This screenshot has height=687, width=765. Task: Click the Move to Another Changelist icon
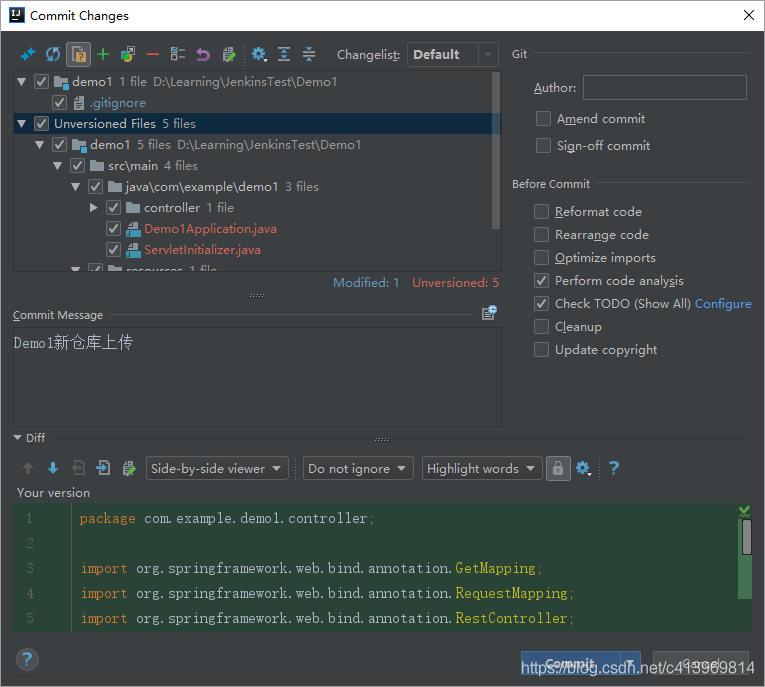tap(128, 54)
